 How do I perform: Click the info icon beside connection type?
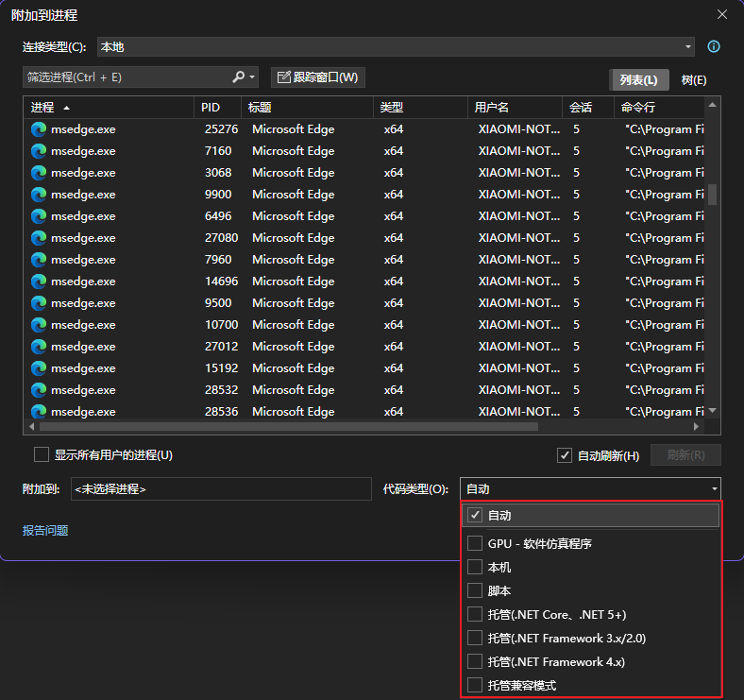(714, 46)
